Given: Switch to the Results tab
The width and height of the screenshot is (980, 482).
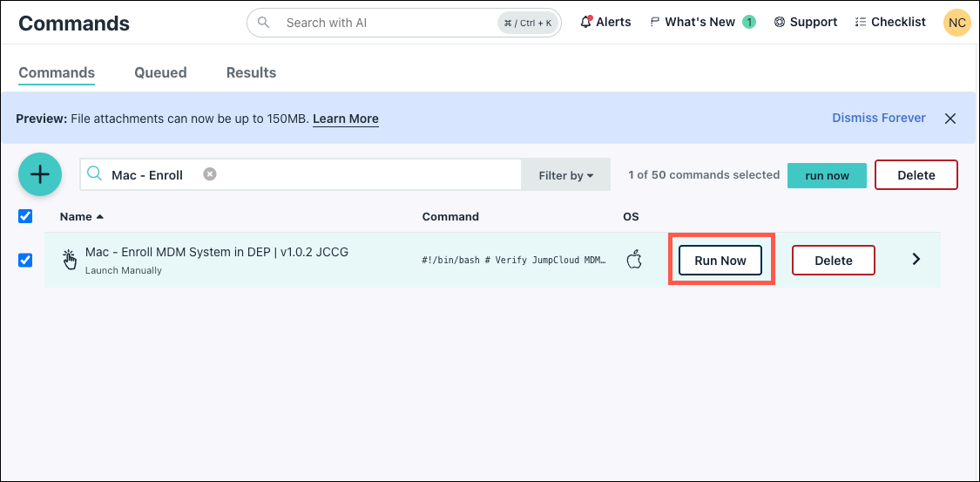Looking at the screenshot, I should pos(251,72).
